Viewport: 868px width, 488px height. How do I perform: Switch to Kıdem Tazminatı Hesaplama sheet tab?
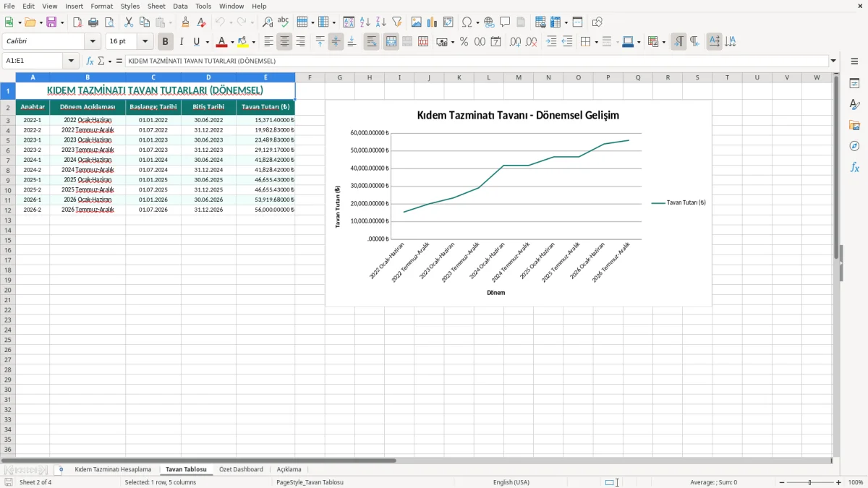113,469
